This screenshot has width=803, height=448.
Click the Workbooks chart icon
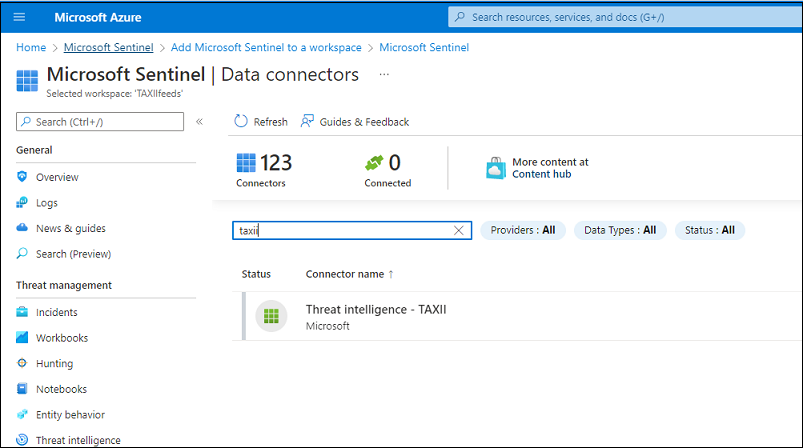coord(22,337)
